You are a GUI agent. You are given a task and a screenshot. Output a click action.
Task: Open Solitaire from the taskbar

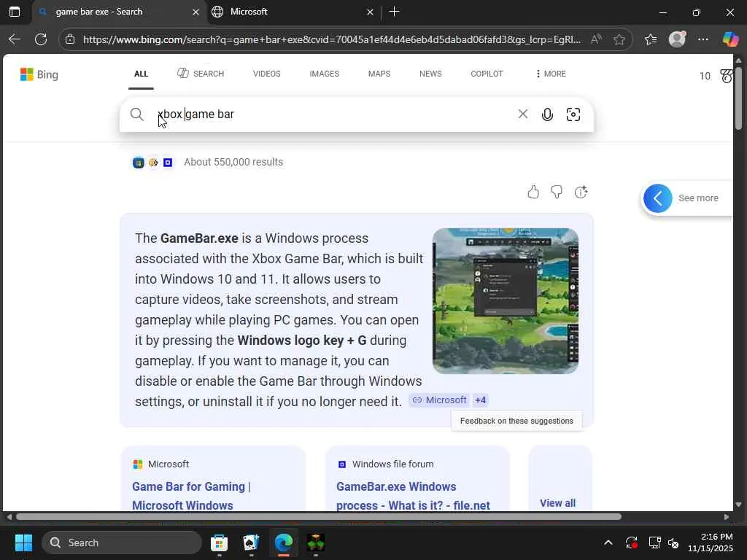click(x=251, y=542)
